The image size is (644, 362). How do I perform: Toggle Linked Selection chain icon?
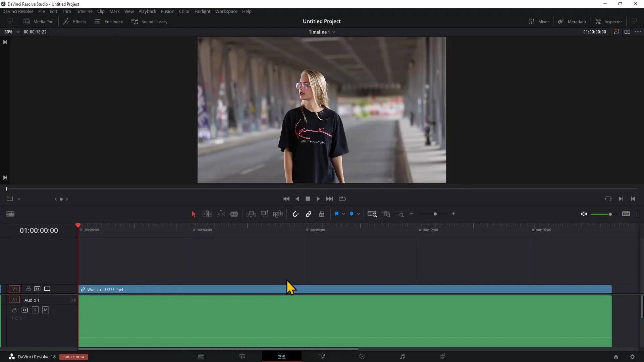309,214
